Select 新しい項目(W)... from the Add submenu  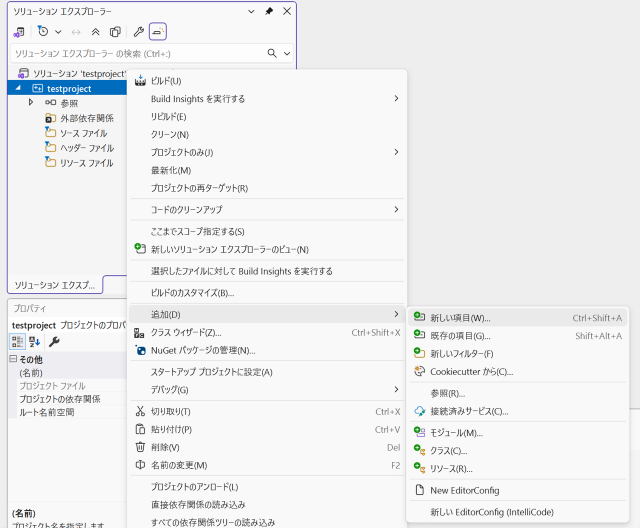460,318
